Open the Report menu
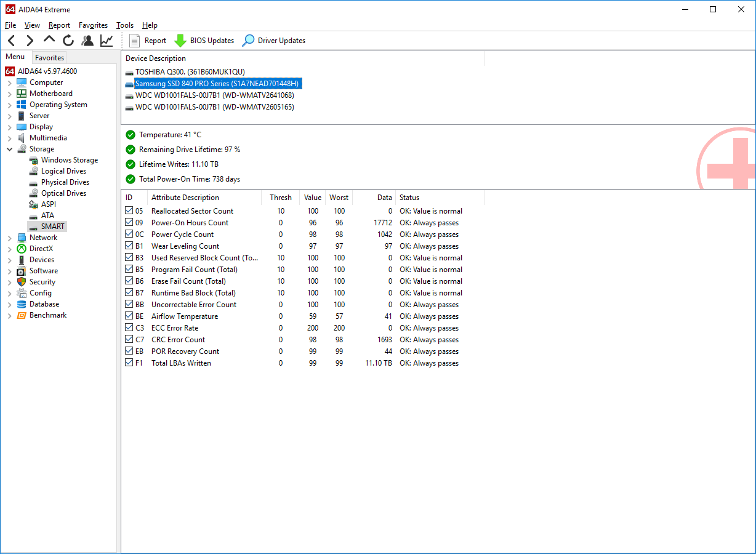756x554 pixels. (x=59, y=25)
